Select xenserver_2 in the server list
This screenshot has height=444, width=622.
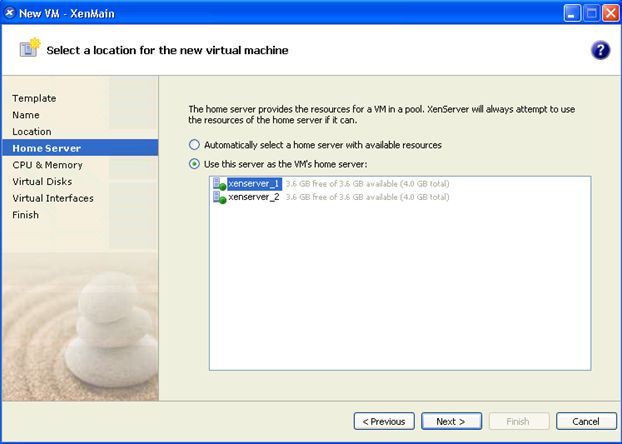coord(254,198)
